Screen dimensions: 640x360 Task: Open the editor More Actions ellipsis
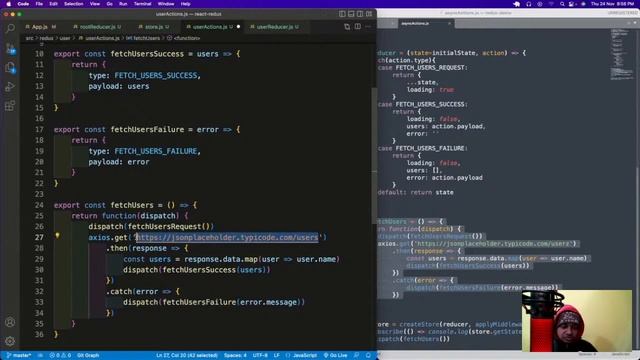[x=368, y=27]
